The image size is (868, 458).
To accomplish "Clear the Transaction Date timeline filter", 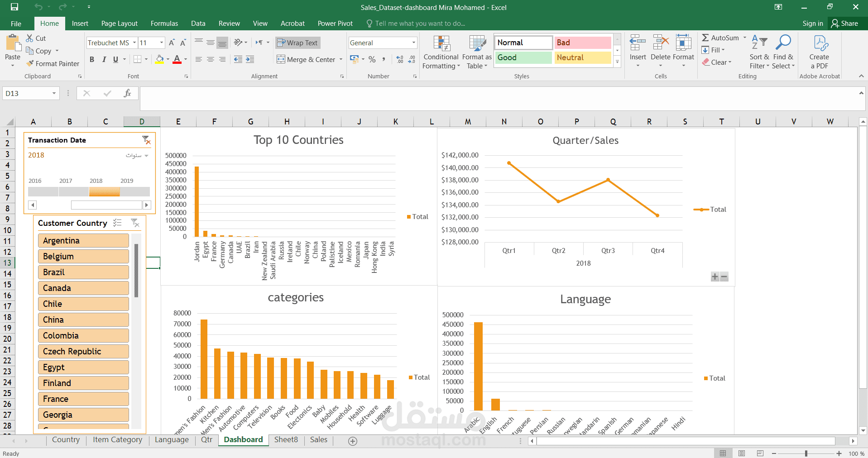I will coord(146,140).
